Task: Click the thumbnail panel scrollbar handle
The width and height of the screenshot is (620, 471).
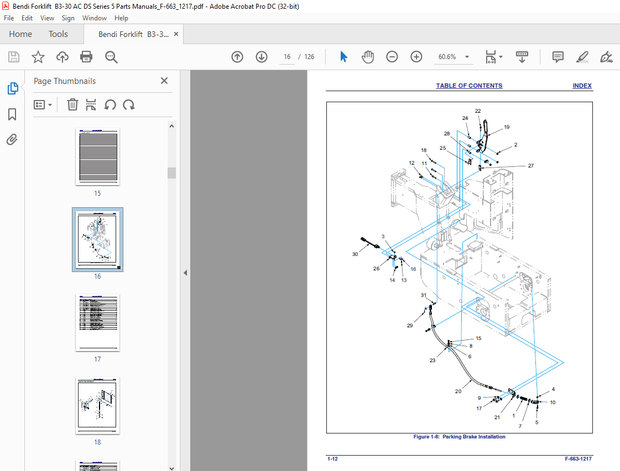Action: (172, 173)
